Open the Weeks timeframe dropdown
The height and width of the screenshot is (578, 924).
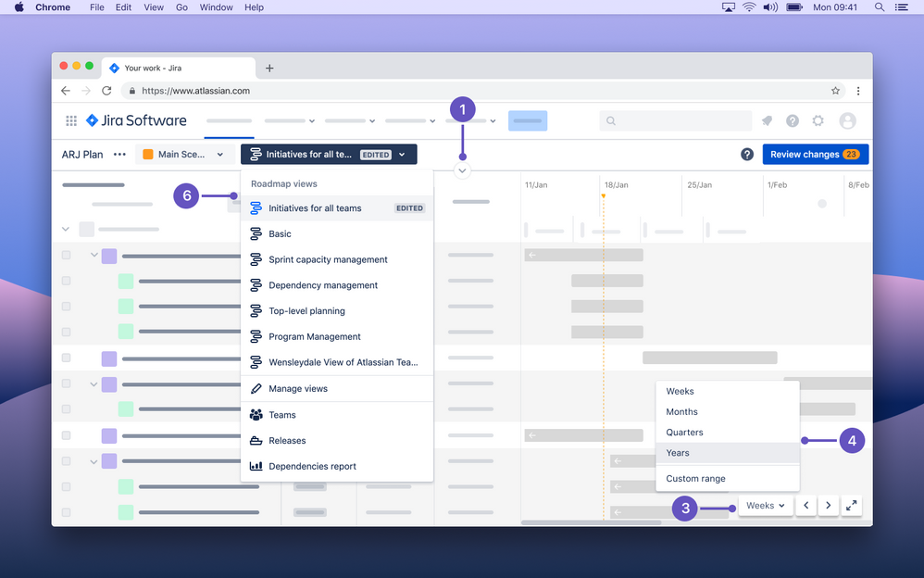[765, 505]
